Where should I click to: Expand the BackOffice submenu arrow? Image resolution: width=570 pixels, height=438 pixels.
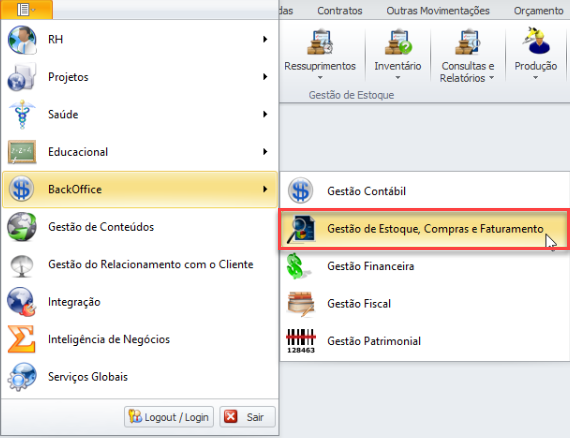pyautogui.click(x=265, y=189)
